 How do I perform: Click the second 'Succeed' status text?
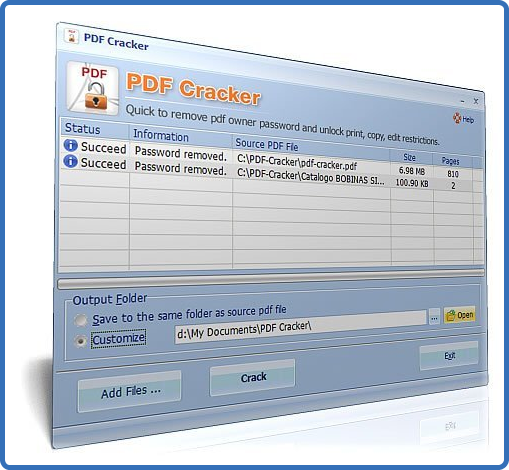(103, 163)
